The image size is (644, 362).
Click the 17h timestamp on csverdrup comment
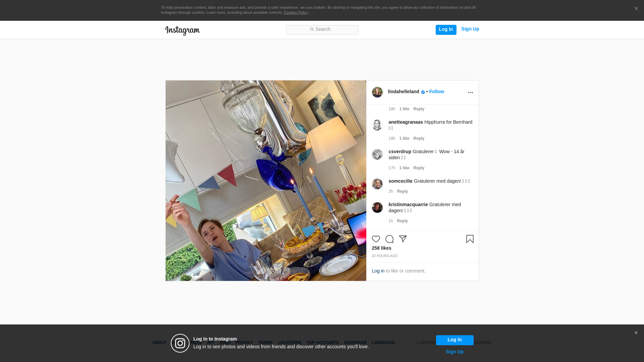coord(392,168)
